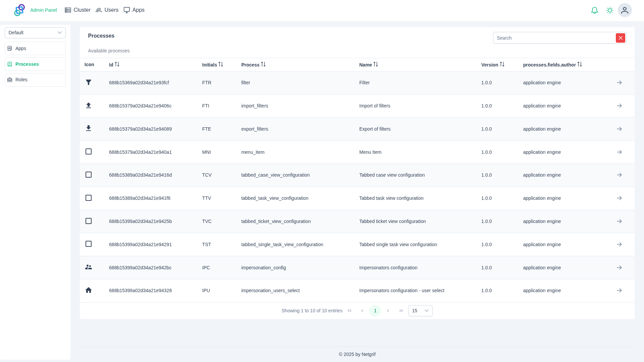Open Roles in the sidebar
The image size is (644, 362).
tap(35, 80)
